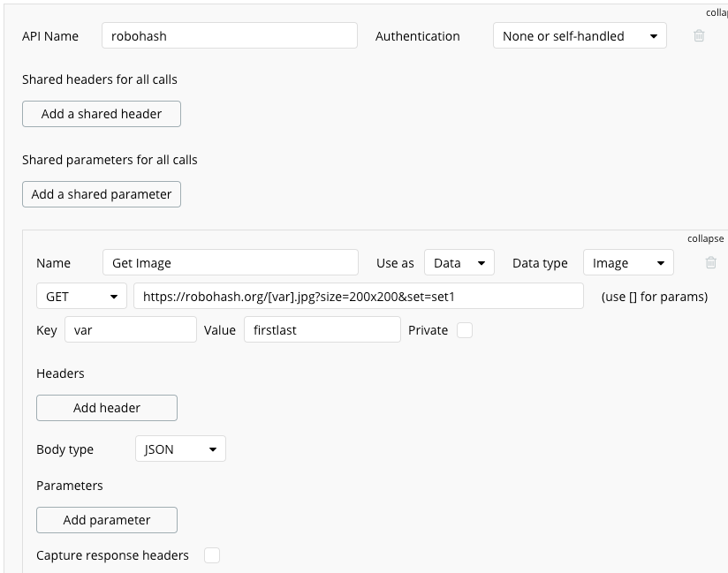Image resolution: width=728 pixels, height=573 pixels.
Task: Click inside the API Name field
Action: coord(230,35)
